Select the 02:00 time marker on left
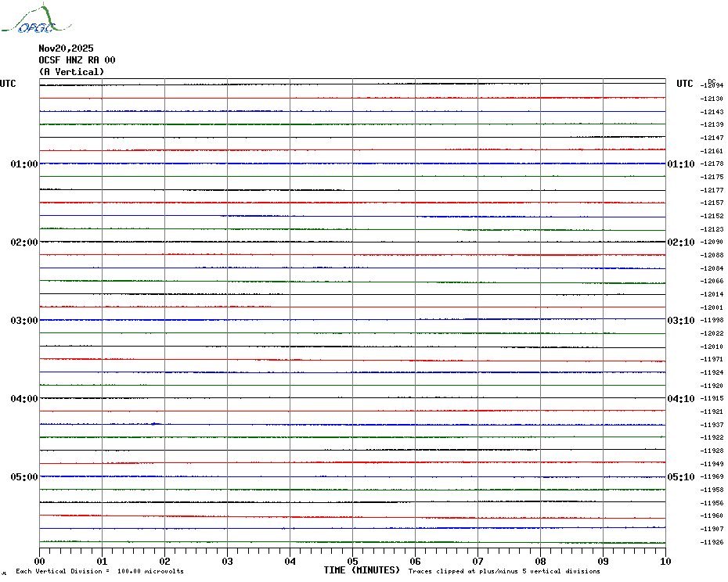The height and width of the screenshot is (582, 728). click(24, 242)
